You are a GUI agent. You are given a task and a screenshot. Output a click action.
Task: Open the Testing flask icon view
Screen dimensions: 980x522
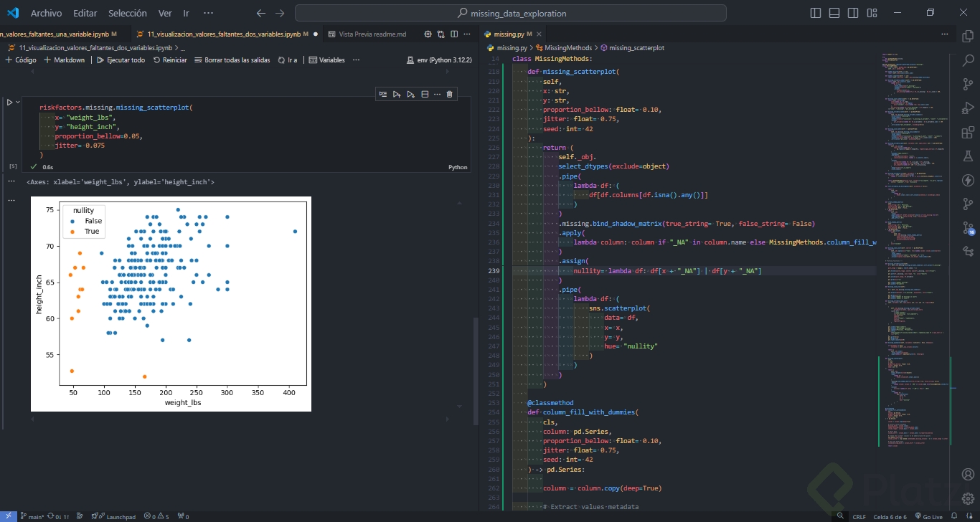coord(968,156)
